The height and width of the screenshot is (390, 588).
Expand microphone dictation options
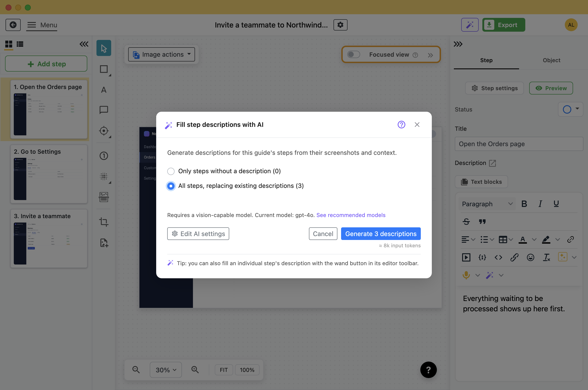(478, 275)
